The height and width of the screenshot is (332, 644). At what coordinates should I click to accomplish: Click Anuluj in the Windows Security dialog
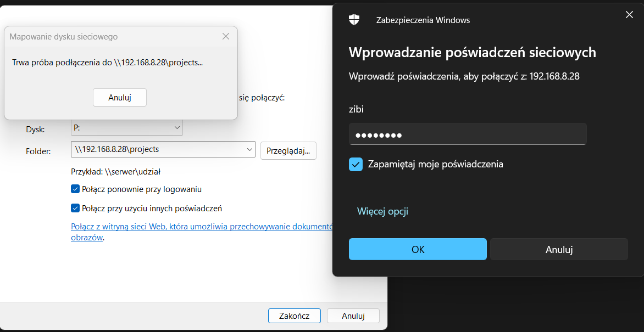tap(559, 249)
